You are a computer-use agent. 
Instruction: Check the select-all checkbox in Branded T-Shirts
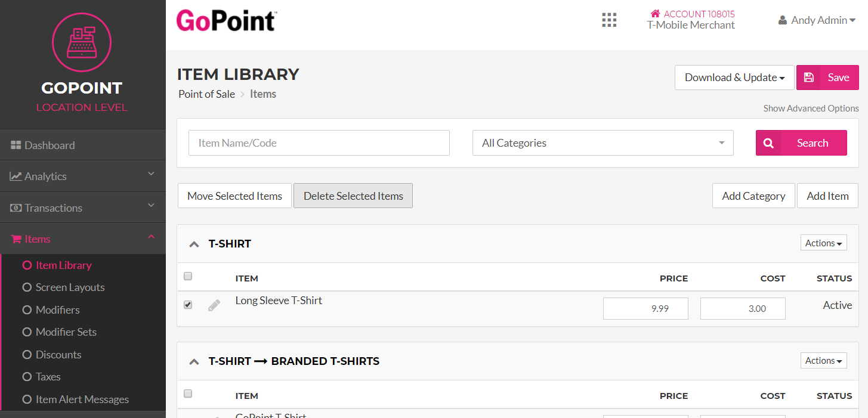188,394
